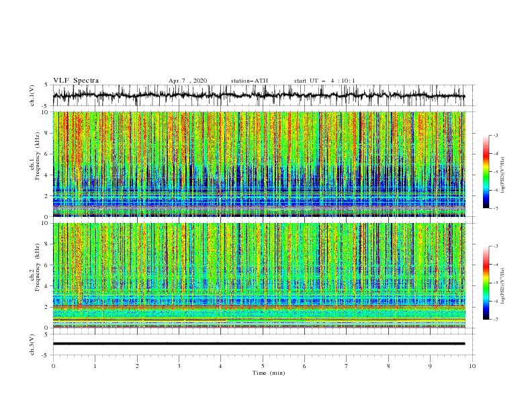This screenshot has width=532, height=411.
Task: Click the ch.3 flat black waveform trace
Action: [x=259, y=344]
